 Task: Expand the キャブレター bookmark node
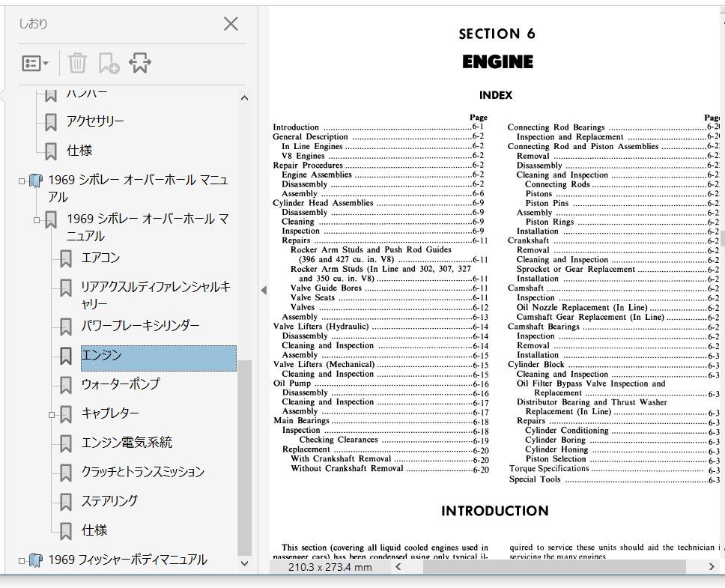(52, 415)
